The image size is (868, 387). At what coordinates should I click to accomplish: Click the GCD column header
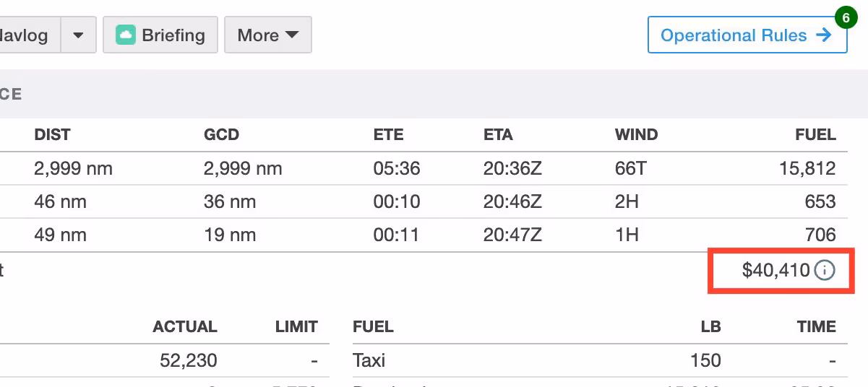(x=221, y=134)
